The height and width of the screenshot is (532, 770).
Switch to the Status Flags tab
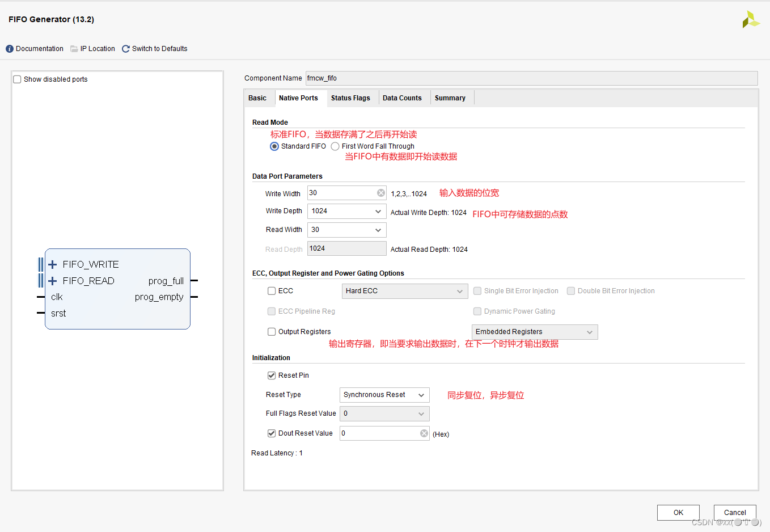pos(350,98)
